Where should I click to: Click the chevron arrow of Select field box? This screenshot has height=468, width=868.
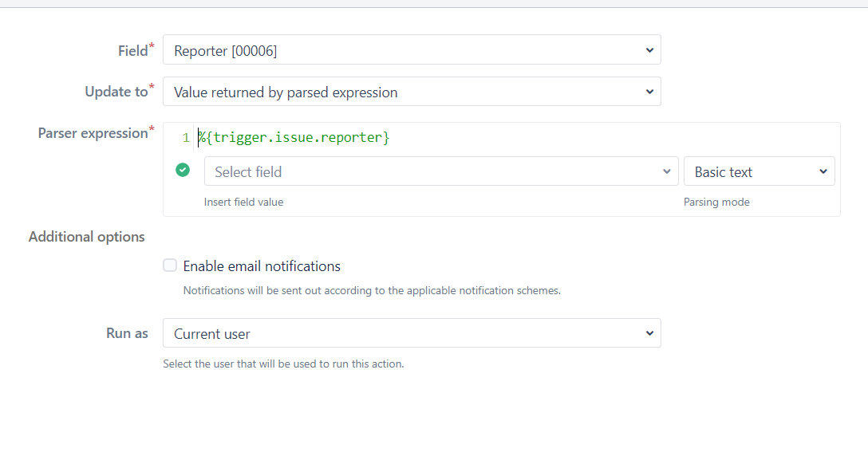pyautogui.click(x=666, y=171)
